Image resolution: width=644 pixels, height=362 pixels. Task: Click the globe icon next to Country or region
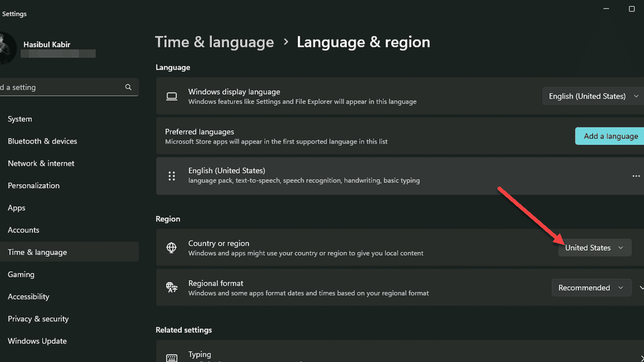[x=171, y=247]
